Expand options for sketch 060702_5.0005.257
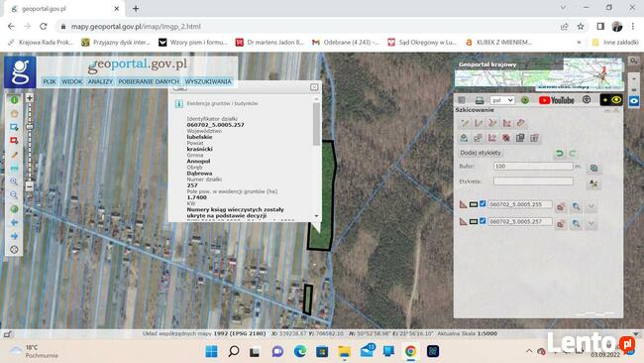Viewport: 644px width, 363px height. pyautogui.click(x=591, y=223)
